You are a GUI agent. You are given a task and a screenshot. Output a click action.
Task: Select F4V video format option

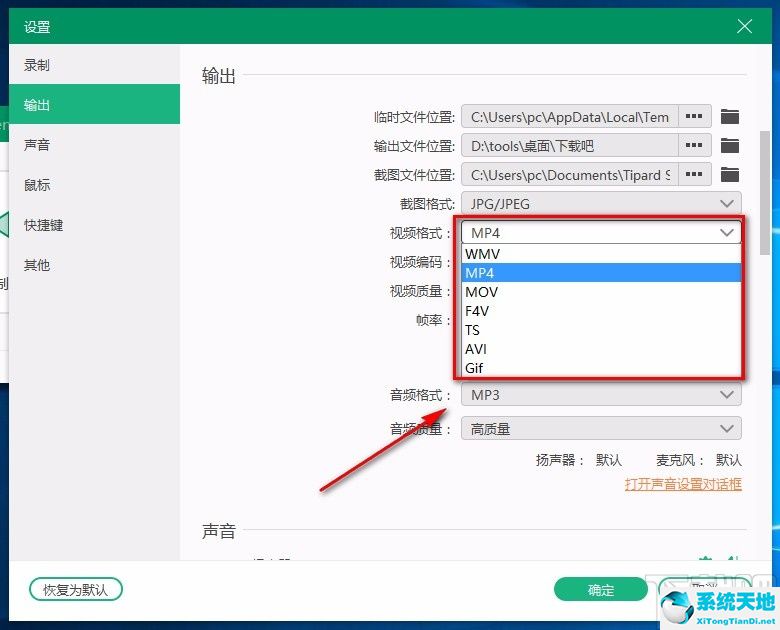601,311
